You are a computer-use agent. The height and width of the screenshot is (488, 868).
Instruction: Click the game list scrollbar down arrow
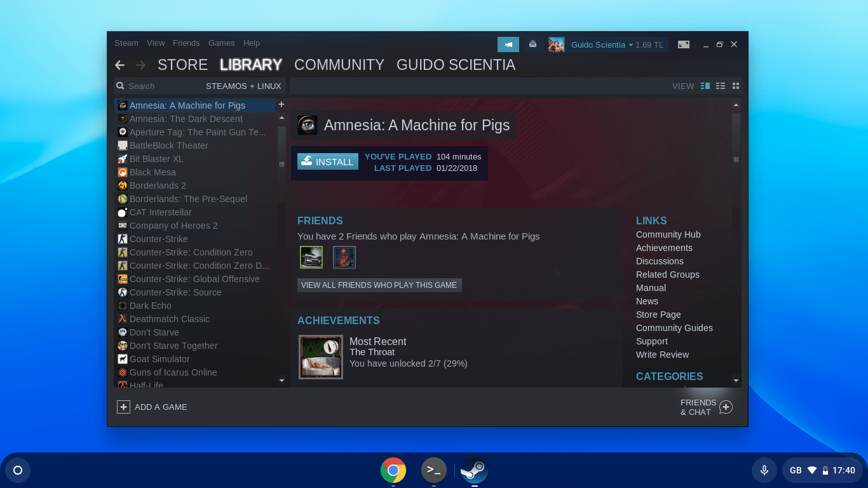pos(282,381)
